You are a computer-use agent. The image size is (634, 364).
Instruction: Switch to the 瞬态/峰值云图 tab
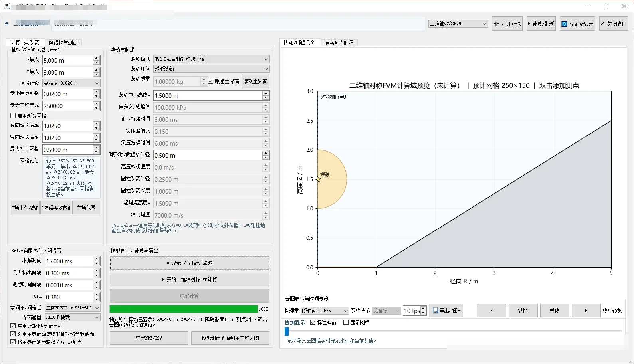click(x=299, y=42)
